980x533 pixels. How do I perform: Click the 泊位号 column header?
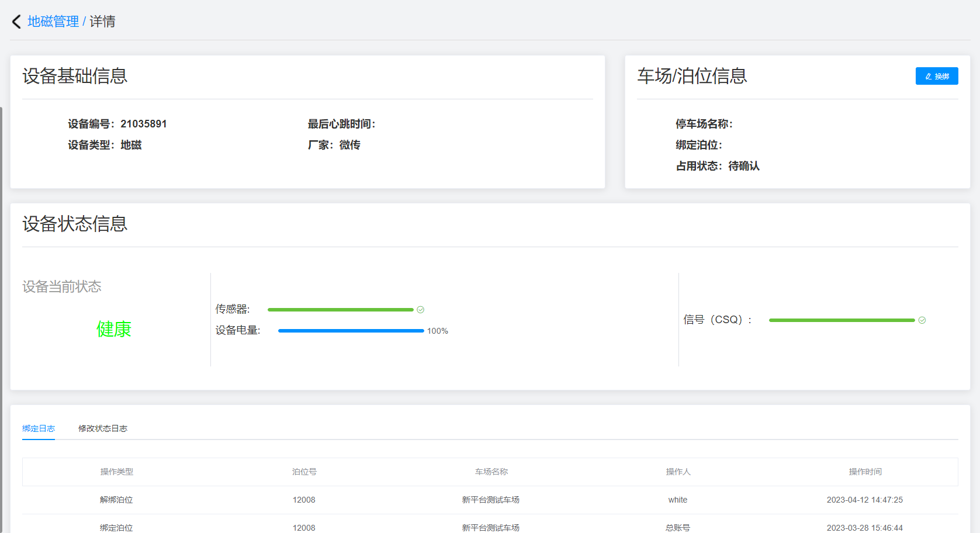pyautogui.click(x=304, y=472)
